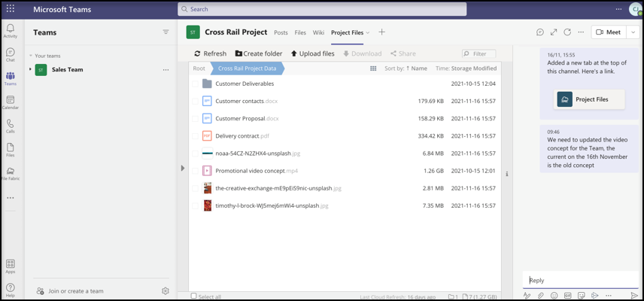Switch to grid view icon
The width and height of the screenshot is (644, 301).
point(373,68)
